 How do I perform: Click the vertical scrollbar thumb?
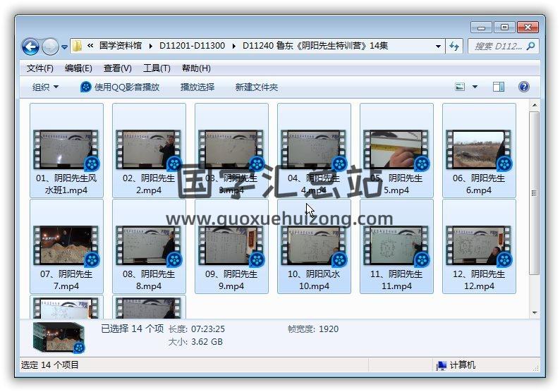(x=535, y=192)
